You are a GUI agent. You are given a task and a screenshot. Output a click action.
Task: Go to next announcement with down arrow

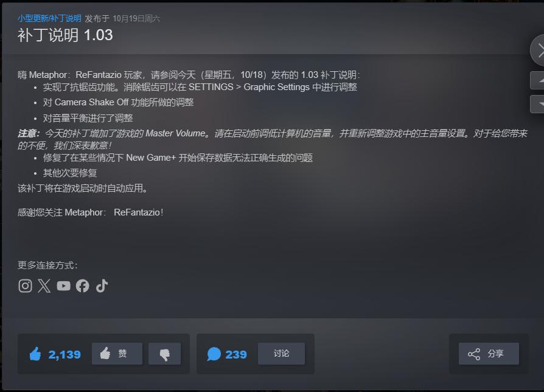(x=537, y=103)
